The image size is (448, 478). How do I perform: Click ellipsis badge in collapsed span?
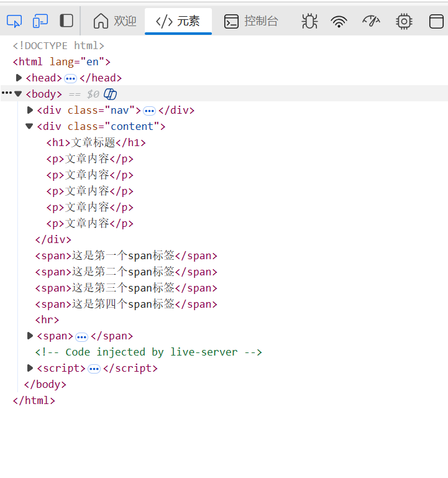[81, 337]
